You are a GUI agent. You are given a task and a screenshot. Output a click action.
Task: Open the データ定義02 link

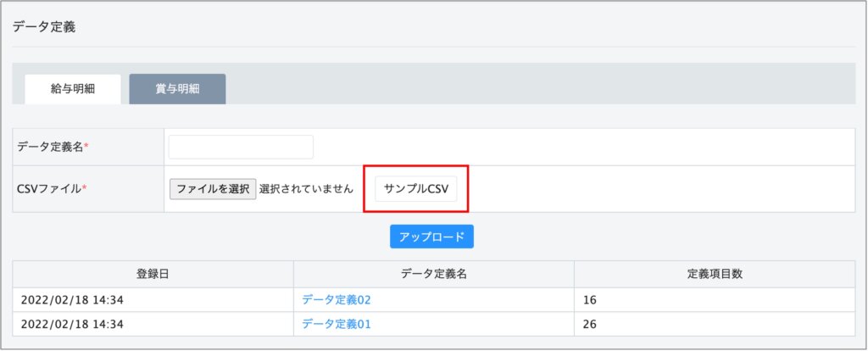click(x=337, y=299)
